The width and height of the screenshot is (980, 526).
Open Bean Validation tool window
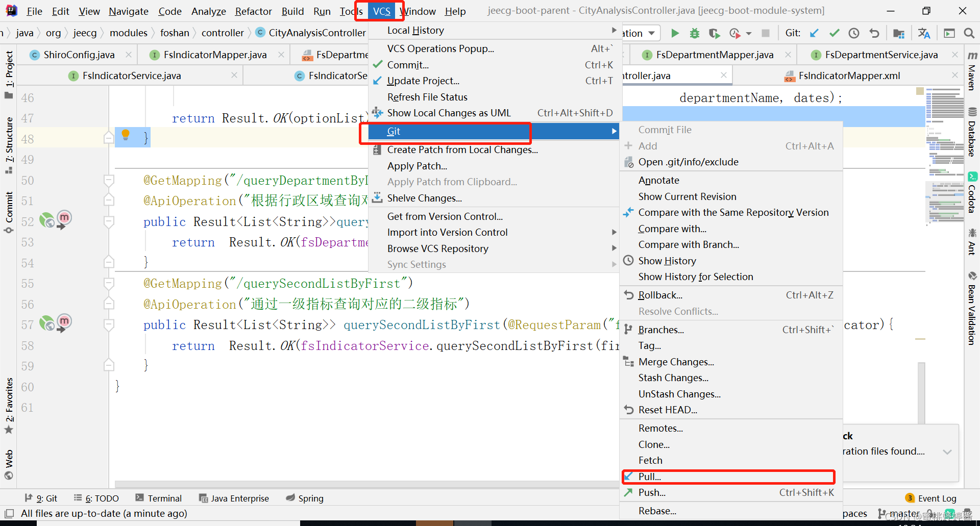coord(972,309)
